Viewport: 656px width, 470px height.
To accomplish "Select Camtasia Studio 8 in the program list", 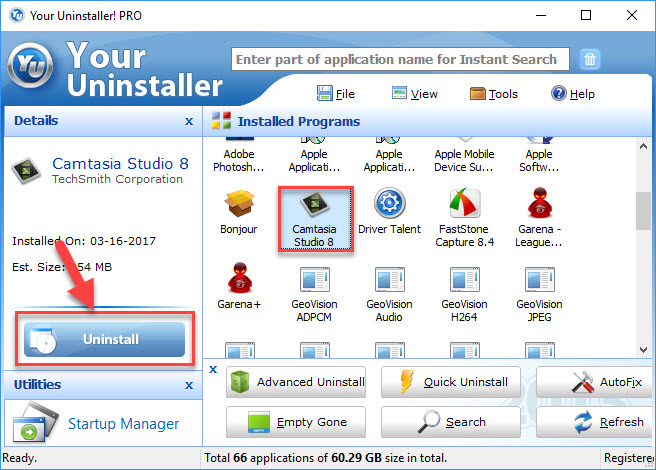I will [x=315, y=219].
